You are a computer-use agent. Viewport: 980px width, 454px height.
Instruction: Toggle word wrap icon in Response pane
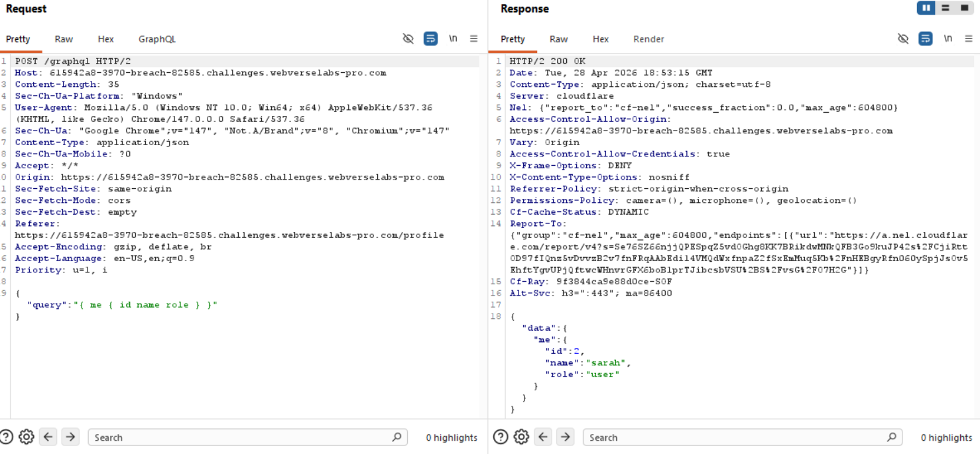click(926, 38)
